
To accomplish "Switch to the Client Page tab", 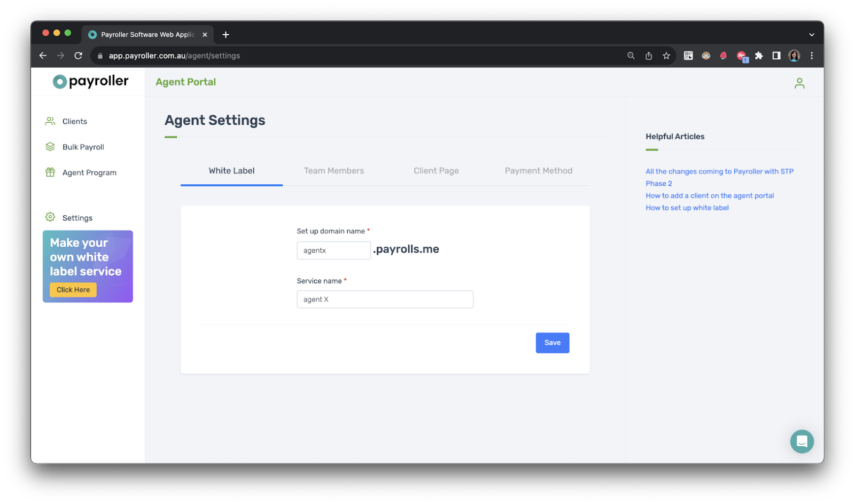I will [x=436, y=171].
